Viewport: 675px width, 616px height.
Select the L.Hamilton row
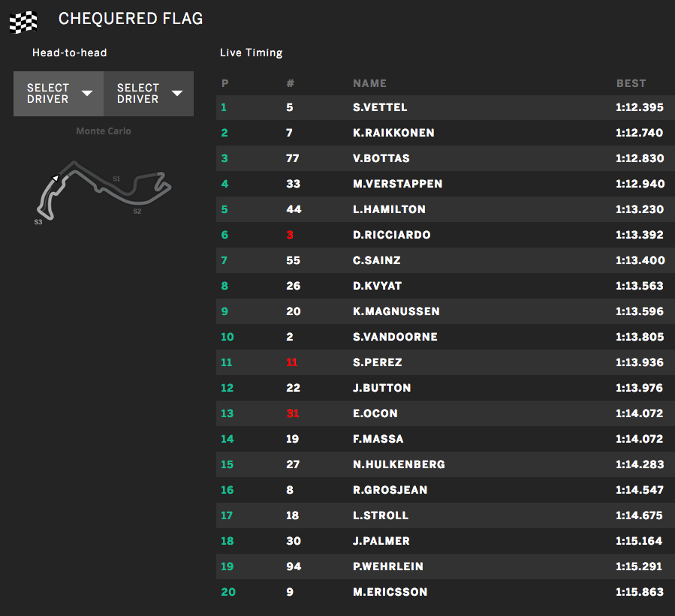point(444,209)
